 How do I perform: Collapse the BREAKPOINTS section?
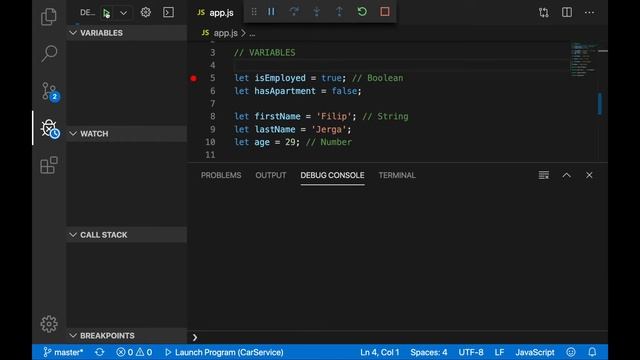point(127,336)
